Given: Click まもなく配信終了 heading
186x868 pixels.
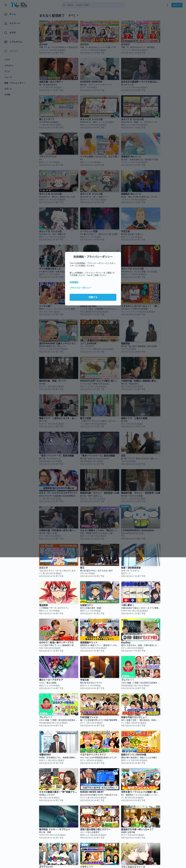Looking at the screenshot, I should coord(52,15).
